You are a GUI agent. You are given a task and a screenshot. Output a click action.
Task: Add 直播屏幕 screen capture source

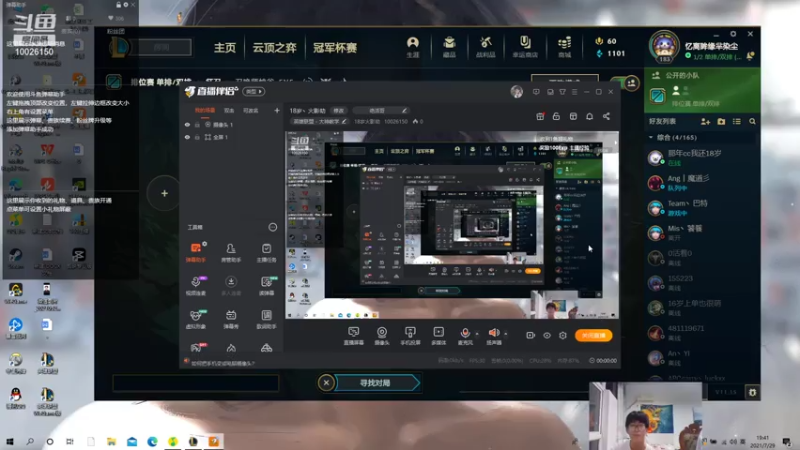tap(354, 336)
